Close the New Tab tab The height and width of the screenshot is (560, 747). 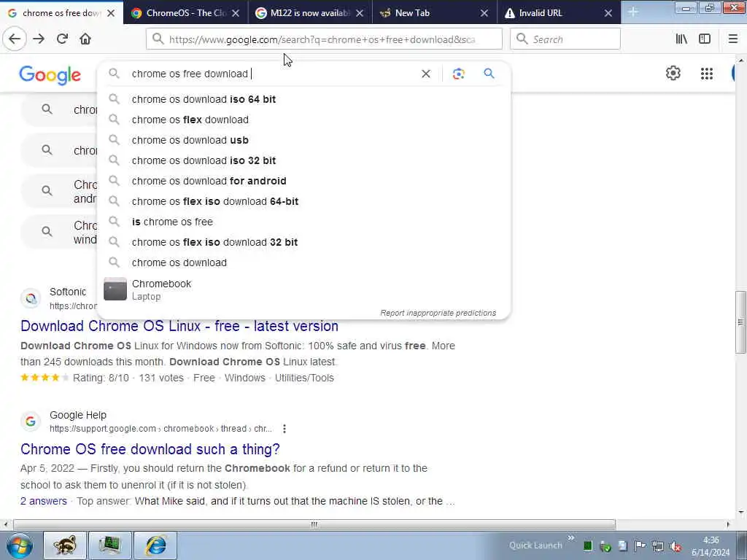(x=484, y=13)
